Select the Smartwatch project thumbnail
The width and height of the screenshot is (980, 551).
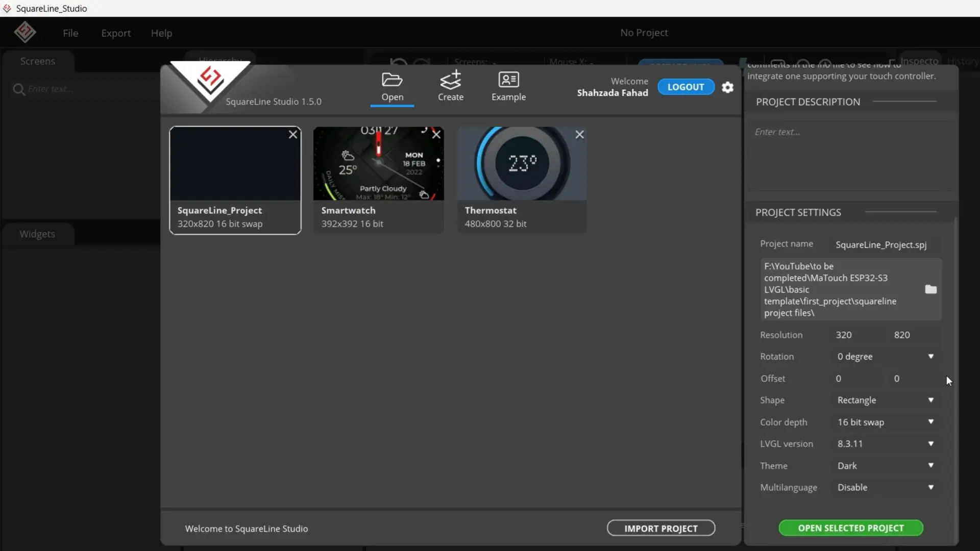(x=378, y=180)
